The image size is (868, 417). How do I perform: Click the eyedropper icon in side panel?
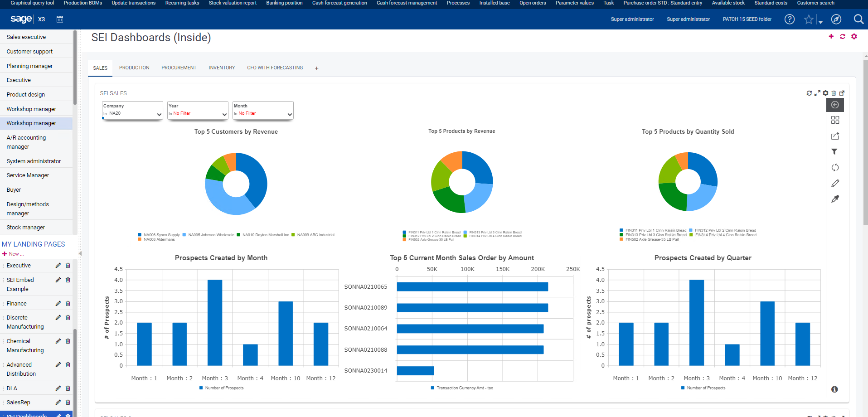[835, 199]
